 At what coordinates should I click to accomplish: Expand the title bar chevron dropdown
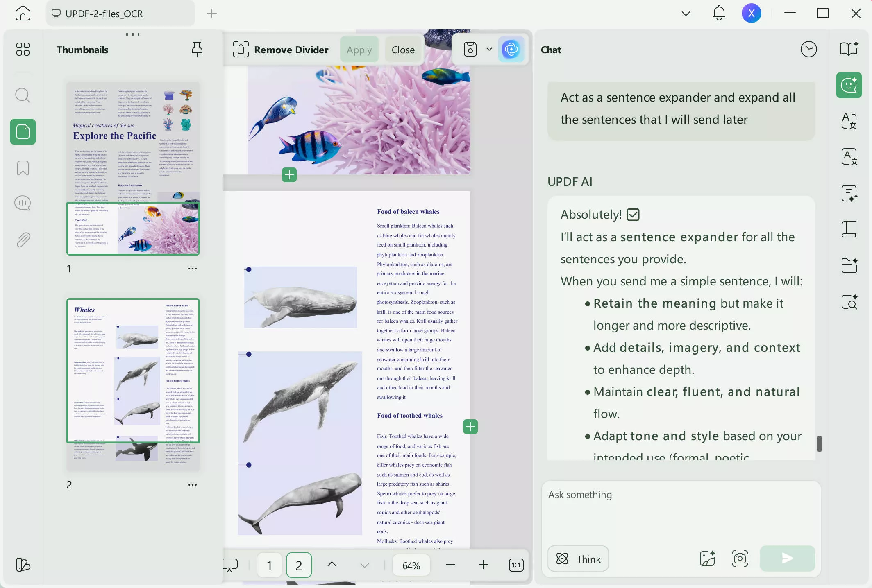coord(686,14)
